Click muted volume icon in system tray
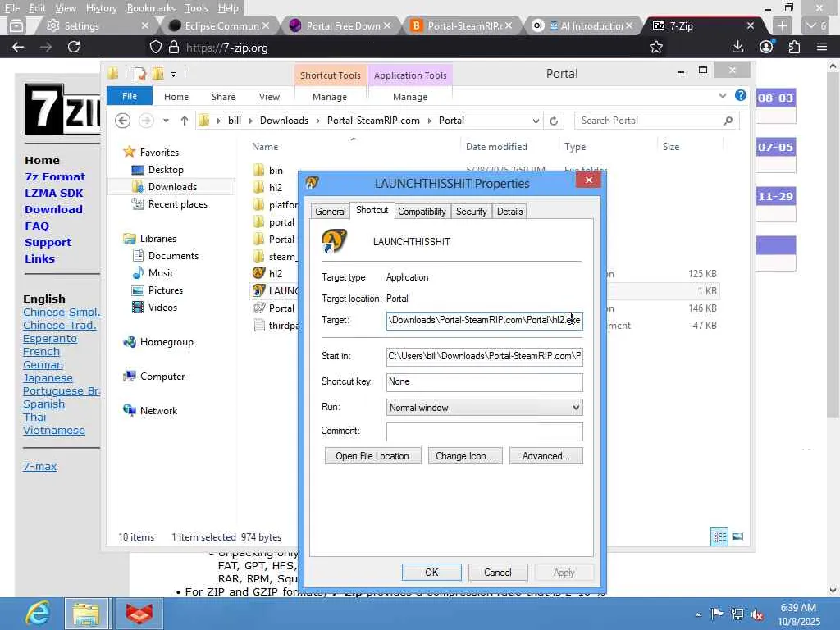This screenshot has width=840, height=630. click(x=757, y=614)
